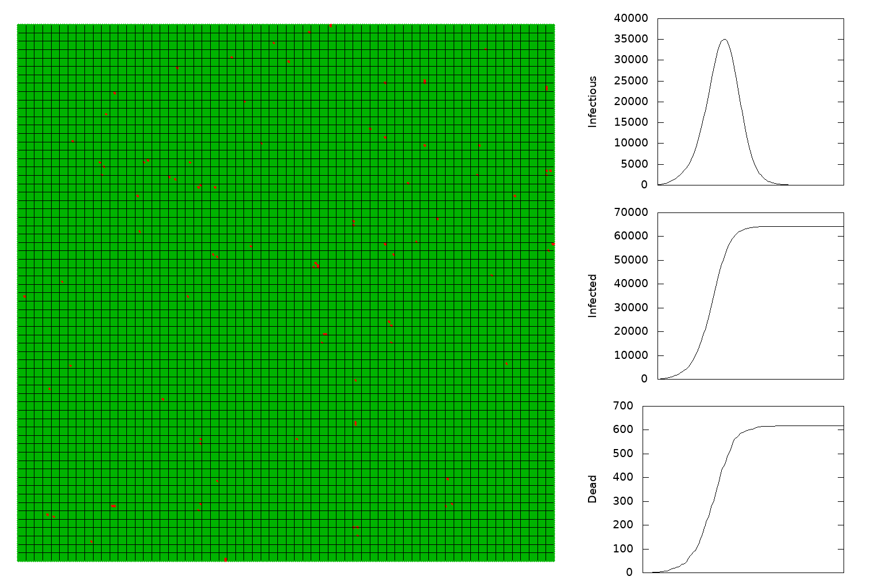Click the 40000 tick on Infectious chart
Image resolution: width=882 pixels, height=588 pixels.
tap(630, 18)
